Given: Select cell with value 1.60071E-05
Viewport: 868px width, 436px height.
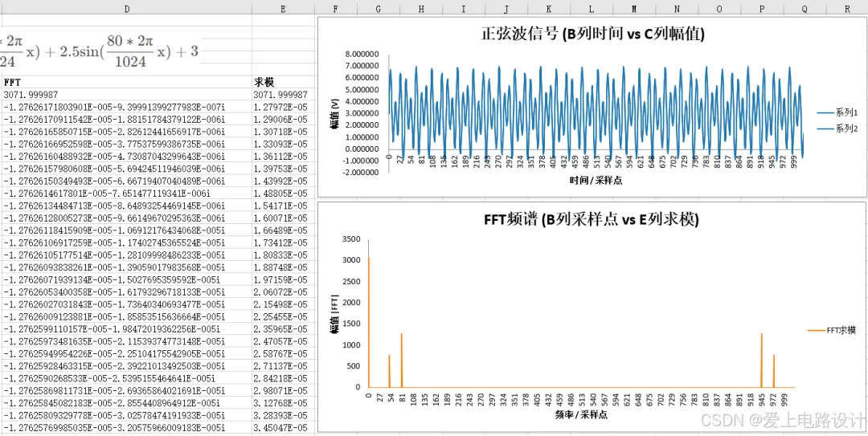Looking at the screenshot, I should (284, 218).
